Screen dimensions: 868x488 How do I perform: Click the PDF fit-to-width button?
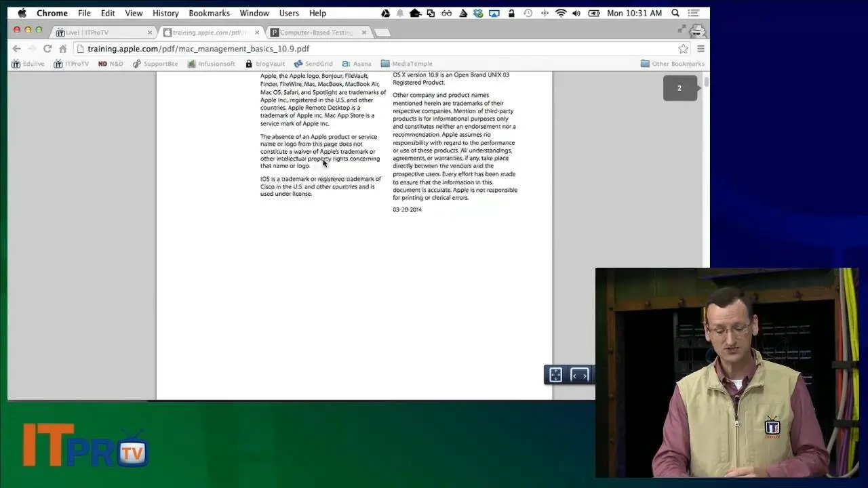[x=580, y=375]
